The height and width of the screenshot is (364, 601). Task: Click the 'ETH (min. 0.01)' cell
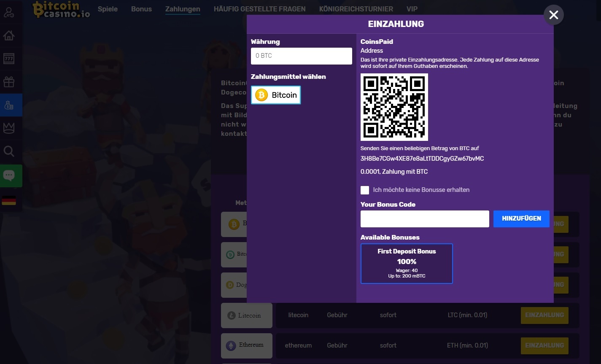pos(467,345)
